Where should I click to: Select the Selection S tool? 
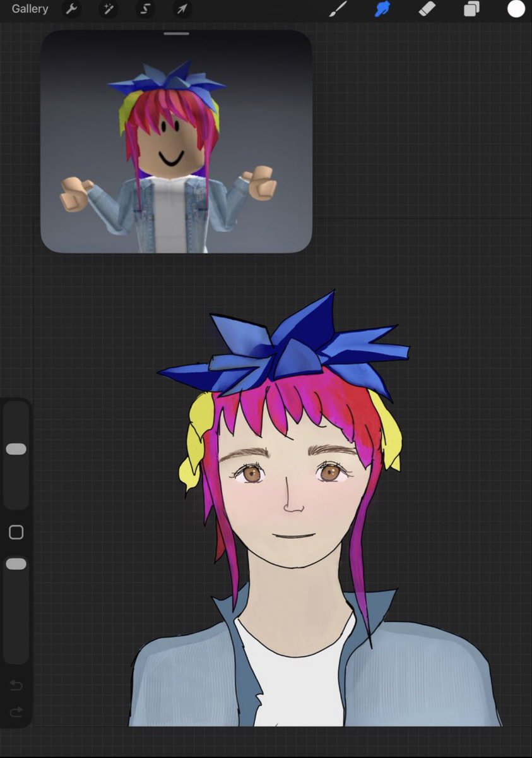pyautogui.click(x=145, y=9)
